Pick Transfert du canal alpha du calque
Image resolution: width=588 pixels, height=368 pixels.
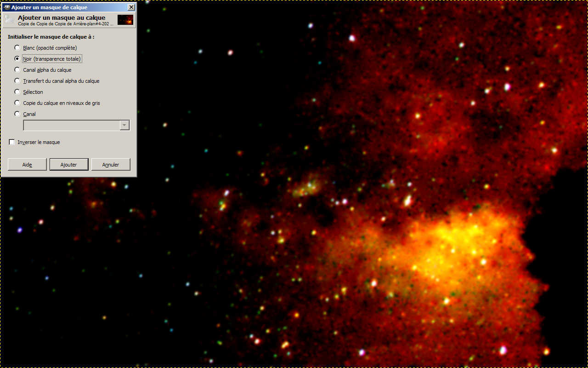17,81
